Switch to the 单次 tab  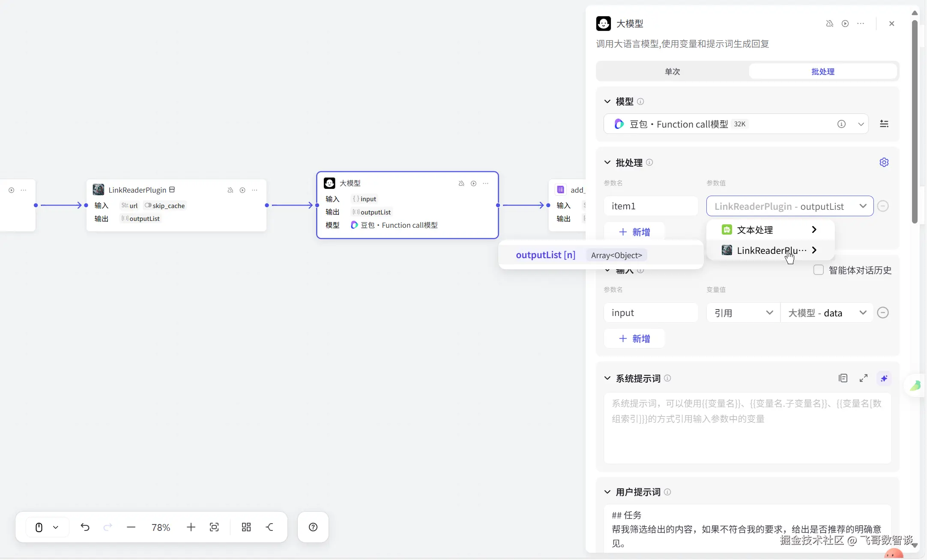(672, 71)
